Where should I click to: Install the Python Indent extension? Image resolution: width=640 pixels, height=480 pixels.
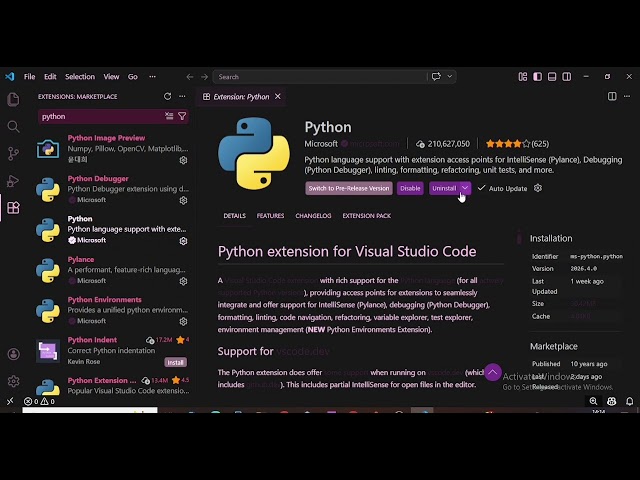click(176, 362)
